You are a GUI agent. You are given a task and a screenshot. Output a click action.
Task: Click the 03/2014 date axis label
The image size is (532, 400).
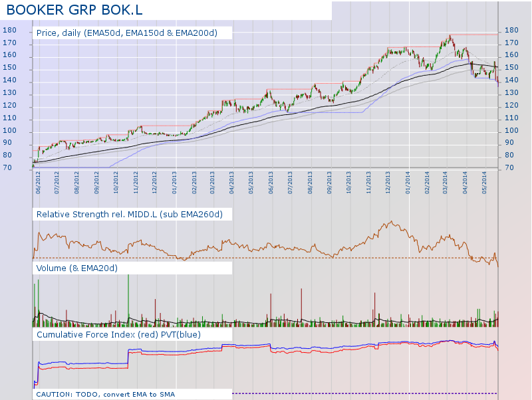click(445, 183)
